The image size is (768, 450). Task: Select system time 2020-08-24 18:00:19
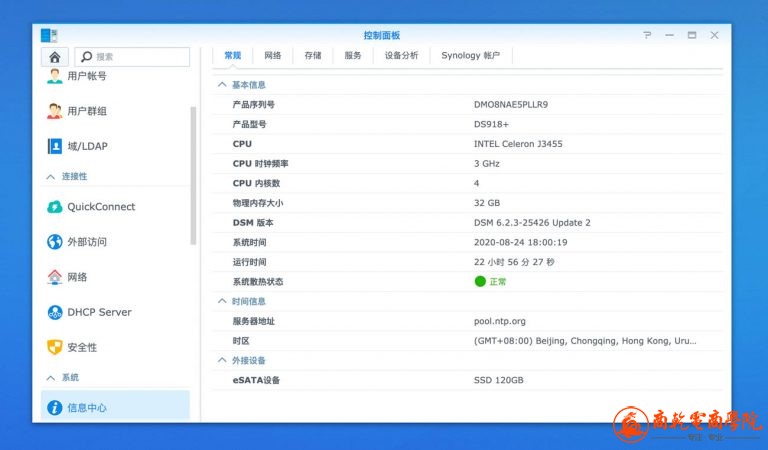521,242
